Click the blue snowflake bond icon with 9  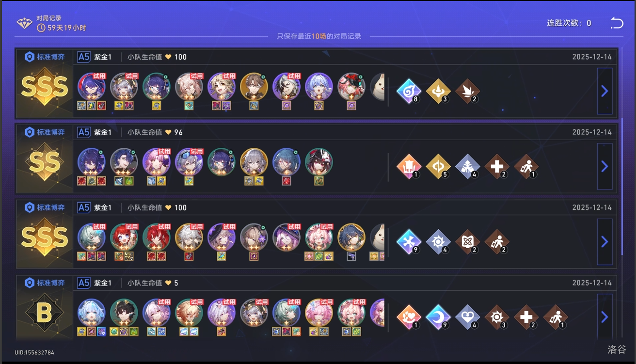click(409, 242)
